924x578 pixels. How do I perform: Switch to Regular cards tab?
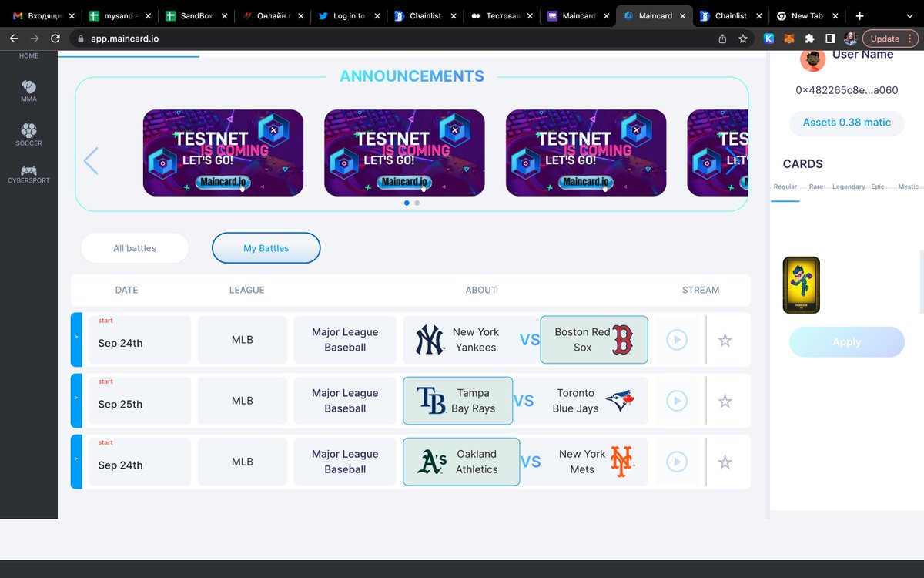[x=785, y=187]
